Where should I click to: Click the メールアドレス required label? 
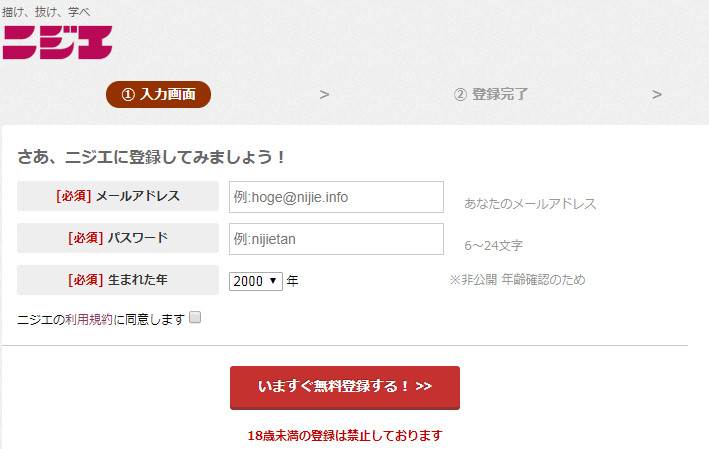pos(118,196)
